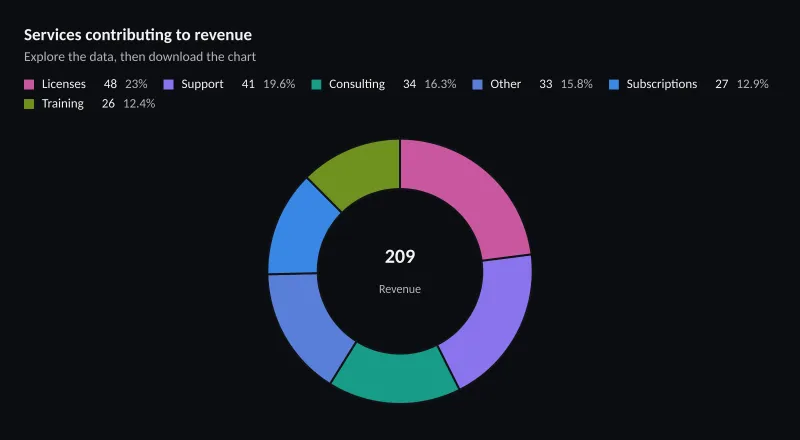Click the 'Explore the data' subtitle

pos(140,57)
